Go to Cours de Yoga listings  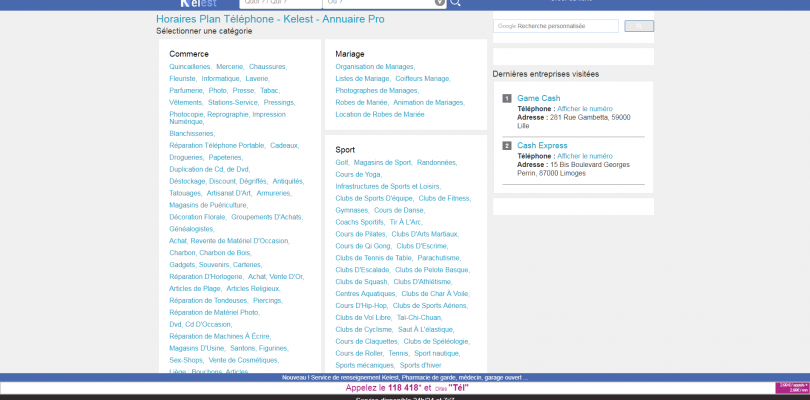(x=358, y=174)
